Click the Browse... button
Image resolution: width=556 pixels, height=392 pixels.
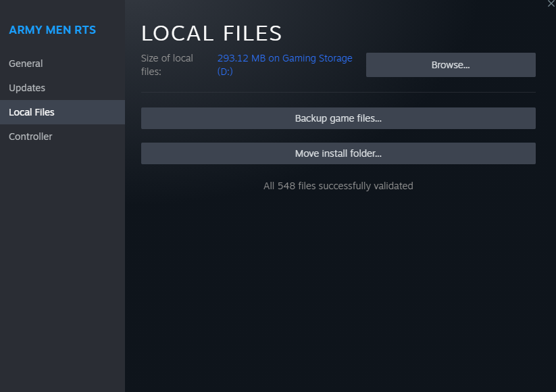coord(450,65)
